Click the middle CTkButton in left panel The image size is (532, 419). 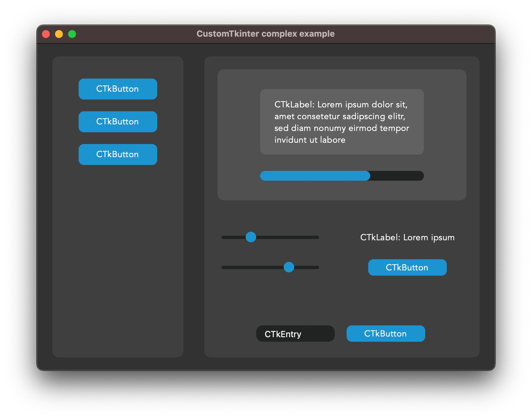(118, 122)
